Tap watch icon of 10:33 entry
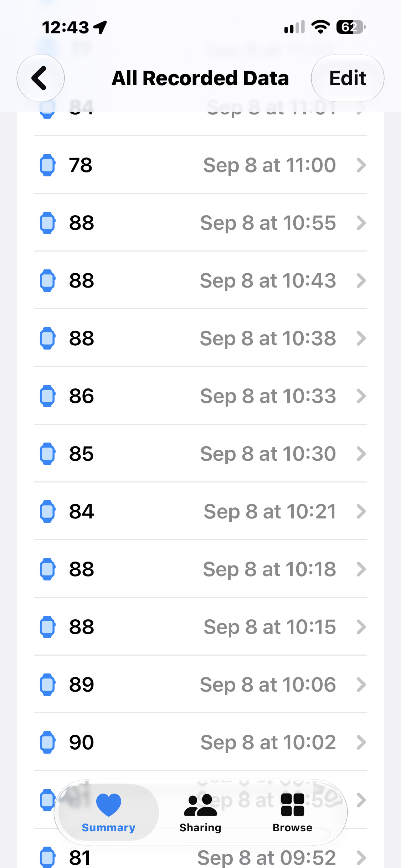401x868 pixels. pyautogui.click(x=47, y=396)
